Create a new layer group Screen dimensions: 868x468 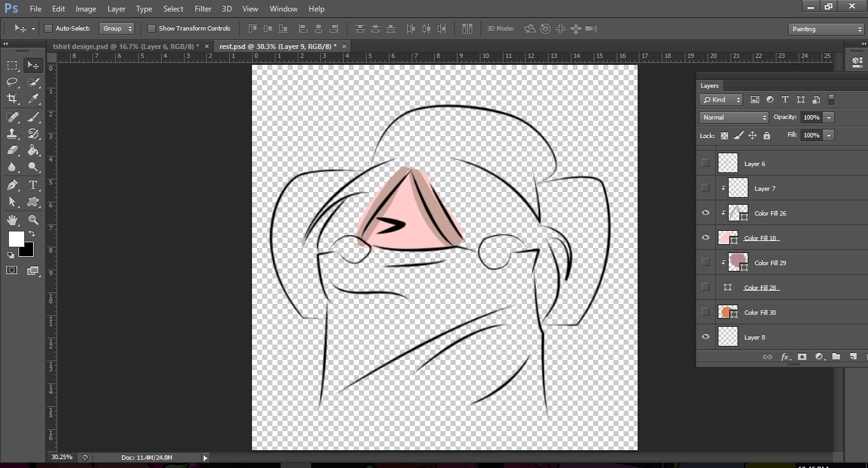tap(836, 357)
